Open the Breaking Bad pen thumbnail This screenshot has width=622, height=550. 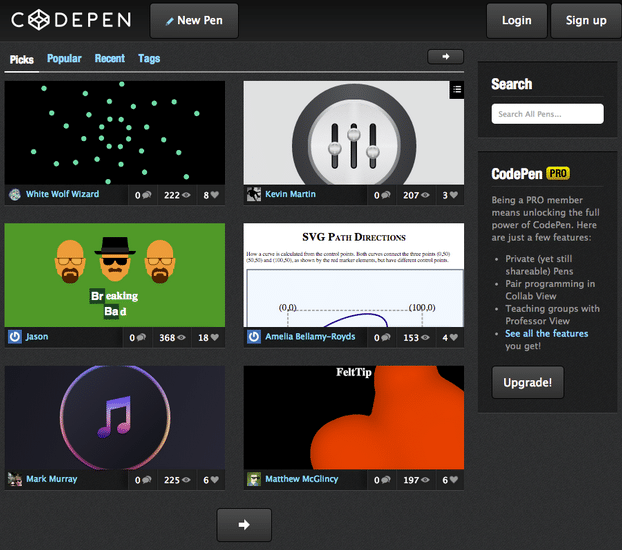click(x=115, y=275)
